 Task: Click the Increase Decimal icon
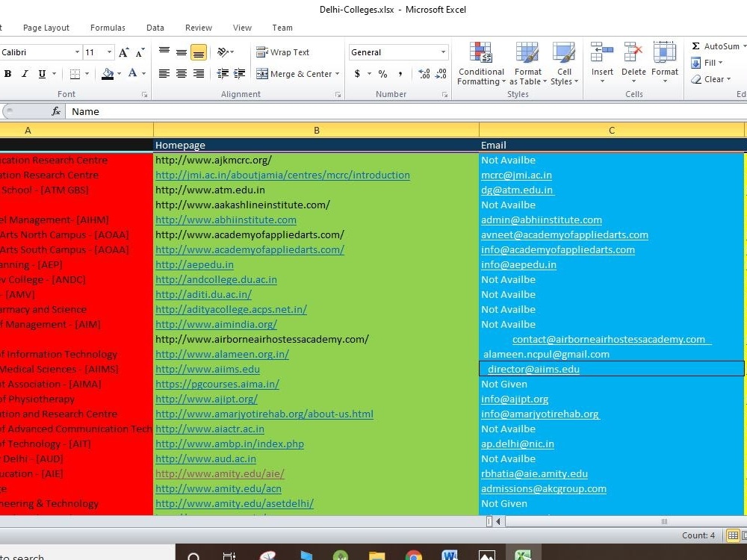(424, 74)
